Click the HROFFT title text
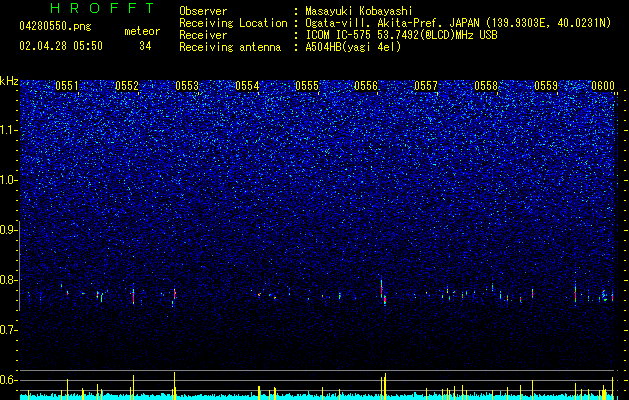This screenshot has height=400, width=629. 102,8
